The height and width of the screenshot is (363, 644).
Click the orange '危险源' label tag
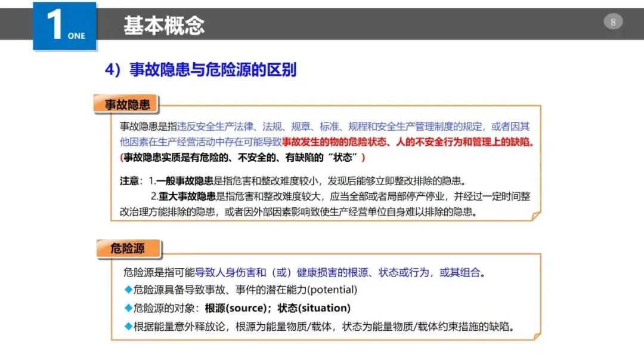click(129, 249)
